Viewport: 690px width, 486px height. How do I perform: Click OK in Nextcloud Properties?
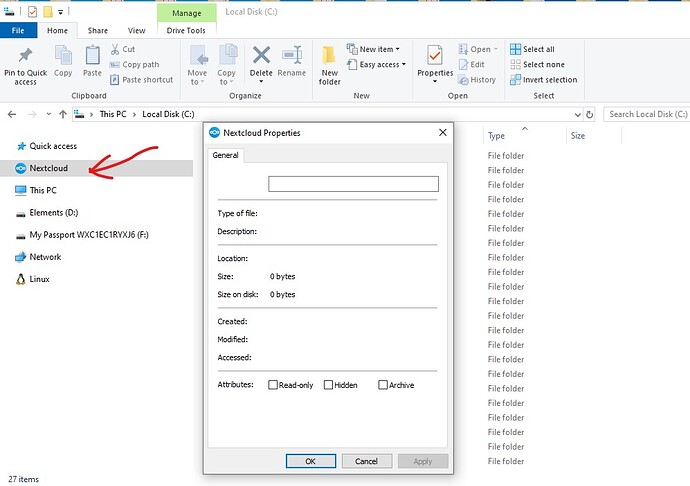click(x=311, y=461)
